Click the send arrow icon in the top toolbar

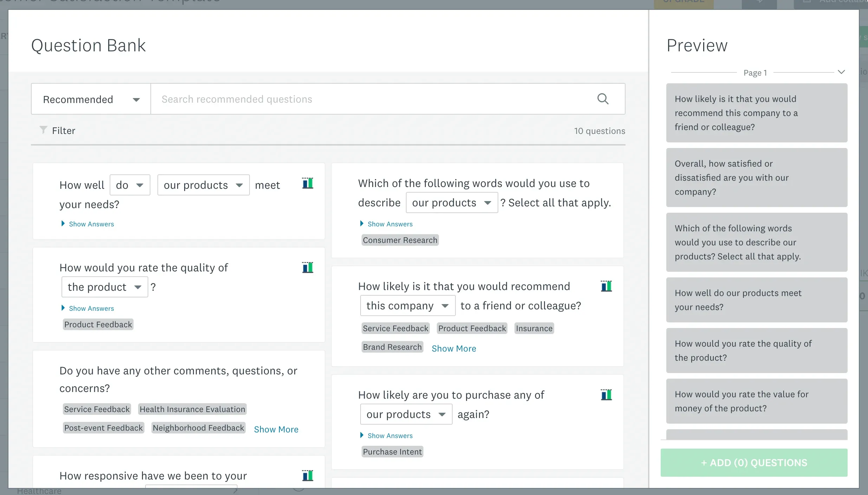coord(759,2)
